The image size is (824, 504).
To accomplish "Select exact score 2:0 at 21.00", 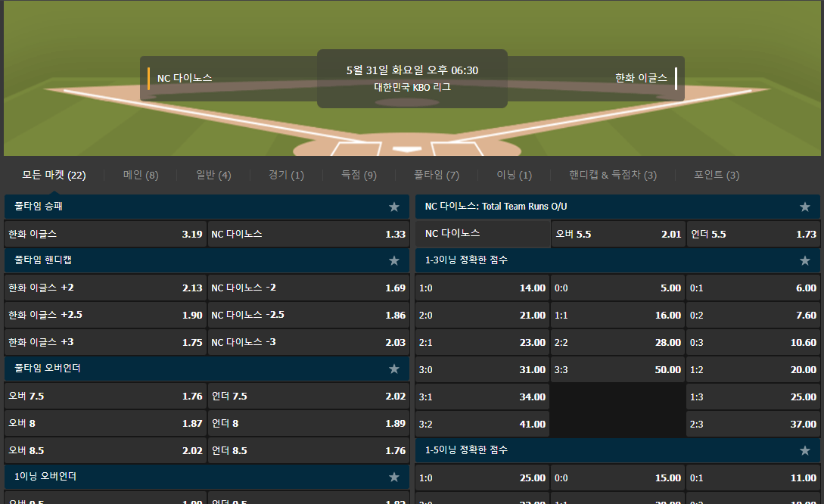I will [483, 315].
